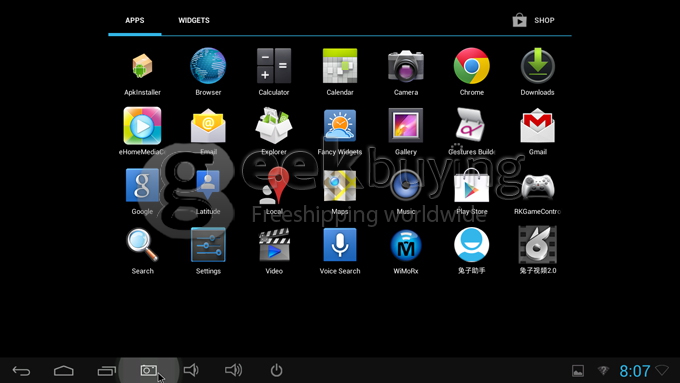Open the Gmail app
This screenshot has height=383, width=680.
coord(538,126)
